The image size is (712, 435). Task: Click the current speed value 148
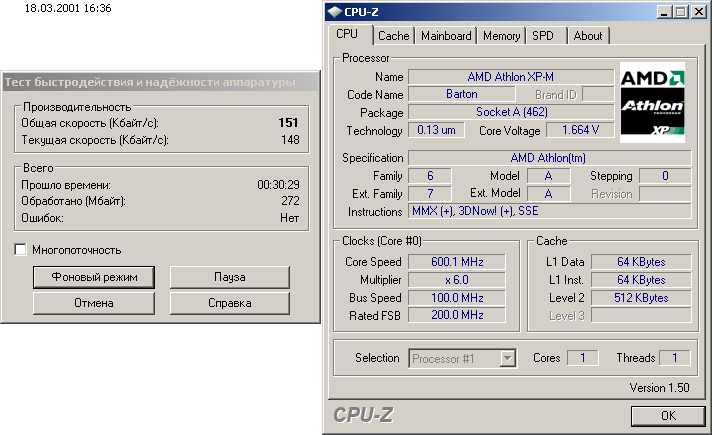point(290,140)
